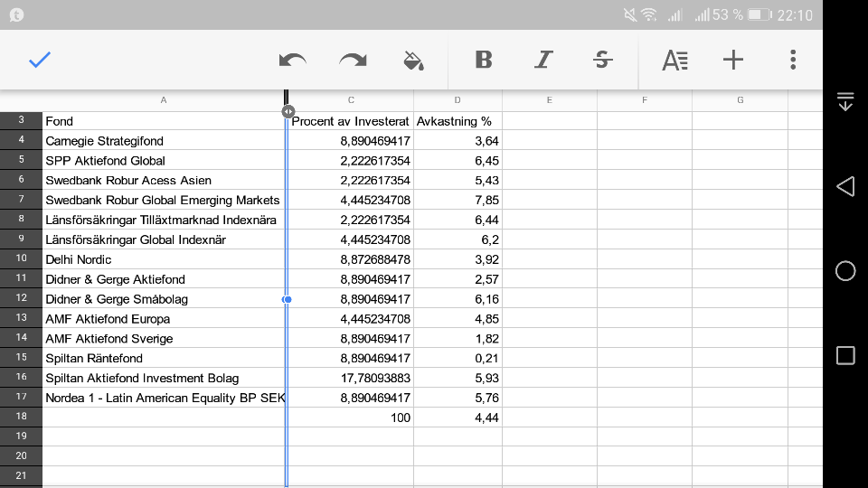Select the 3,64 return cell

tap(458, 141)
